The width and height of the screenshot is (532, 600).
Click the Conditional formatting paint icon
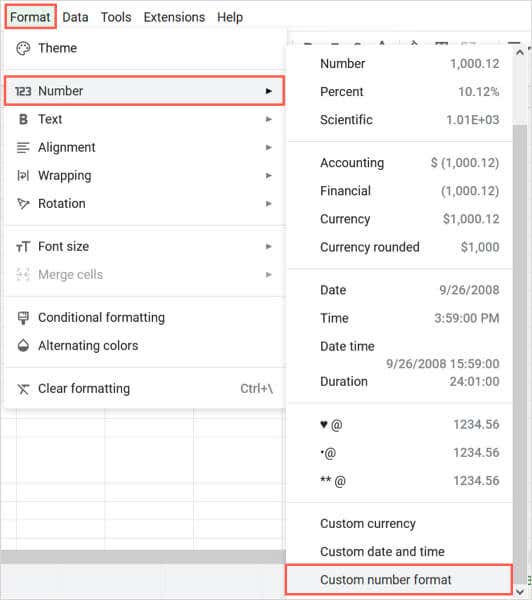coord(23,318)
